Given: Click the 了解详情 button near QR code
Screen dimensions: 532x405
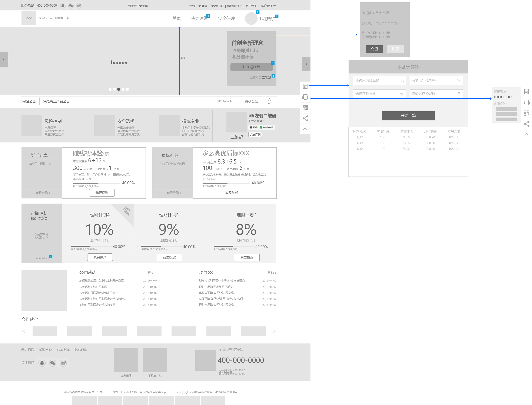Looking at the screenshot, I should (x=255, y=135).
